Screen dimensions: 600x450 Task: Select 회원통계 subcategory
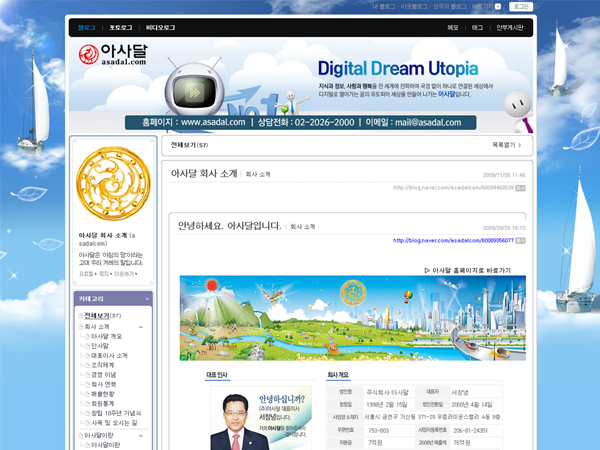pyautogui.click(x=103, y=403)
